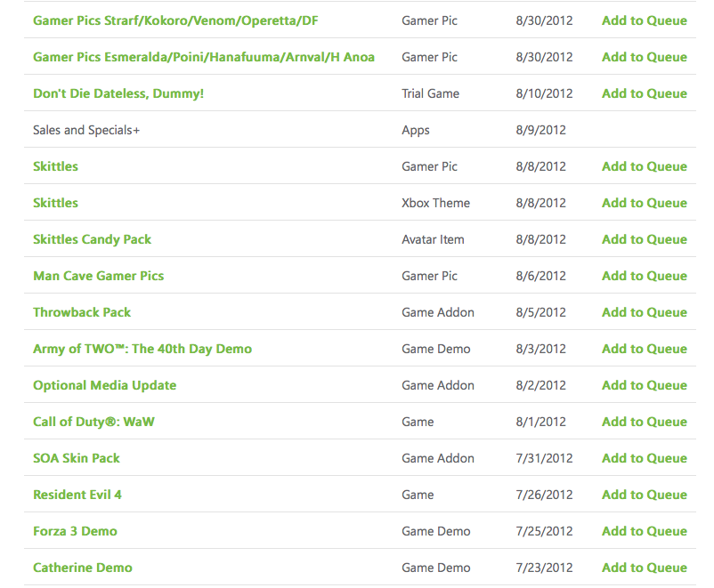Select the 'Sales and Specials+' row text

click(x=86, y=130)
